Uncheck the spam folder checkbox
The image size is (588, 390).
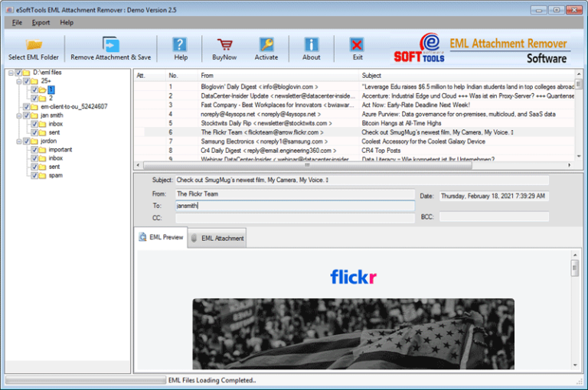(x=34, y=176)
